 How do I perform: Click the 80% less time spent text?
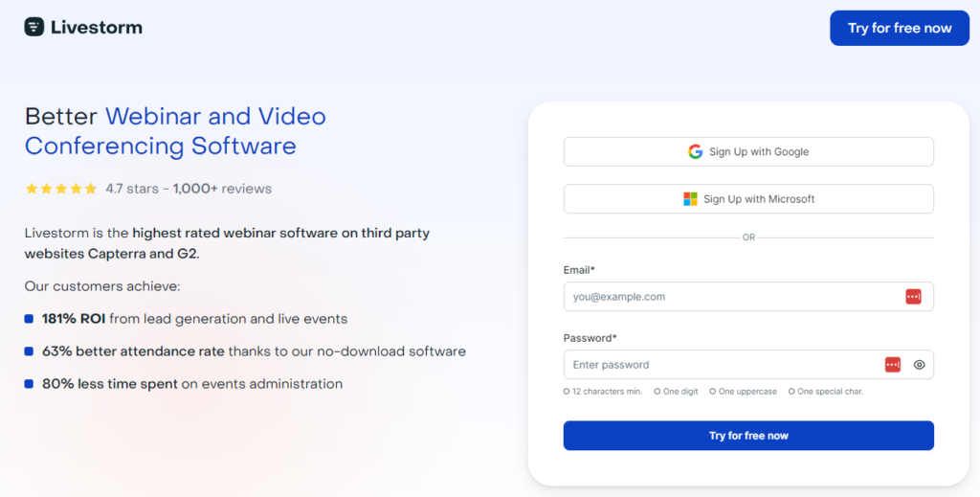tap(191, 384)
